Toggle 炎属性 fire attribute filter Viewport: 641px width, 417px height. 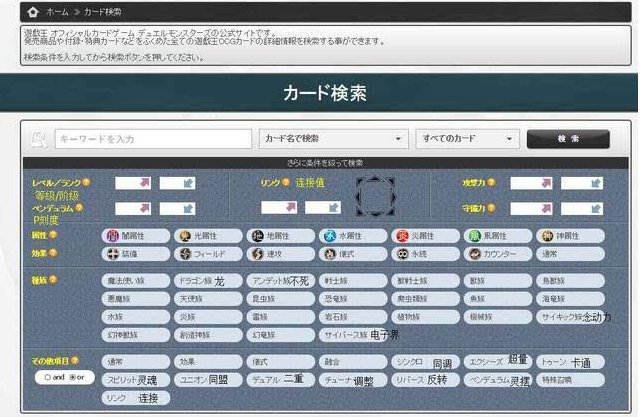425,236
